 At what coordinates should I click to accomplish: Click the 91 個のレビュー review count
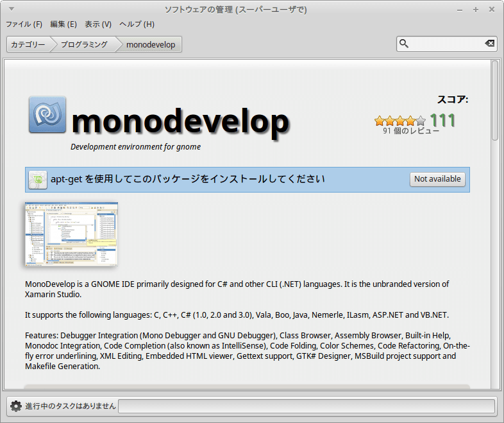point(411,130)
